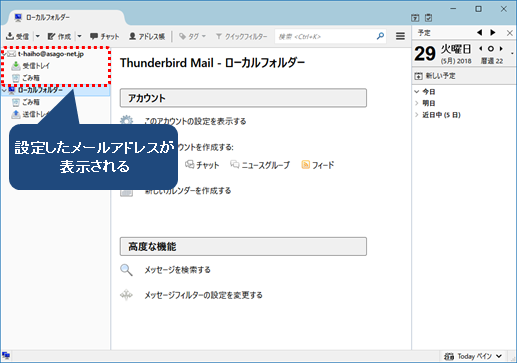Open the dropdown arrow next to 作成
The width and height of the screenshot is (517, 363).
coord(79,36)
